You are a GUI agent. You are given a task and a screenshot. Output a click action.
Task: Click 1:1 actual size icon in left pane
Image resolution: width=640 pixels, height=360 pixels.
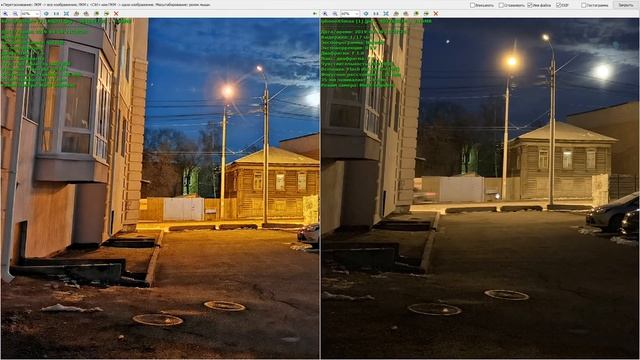coord(56,13)
